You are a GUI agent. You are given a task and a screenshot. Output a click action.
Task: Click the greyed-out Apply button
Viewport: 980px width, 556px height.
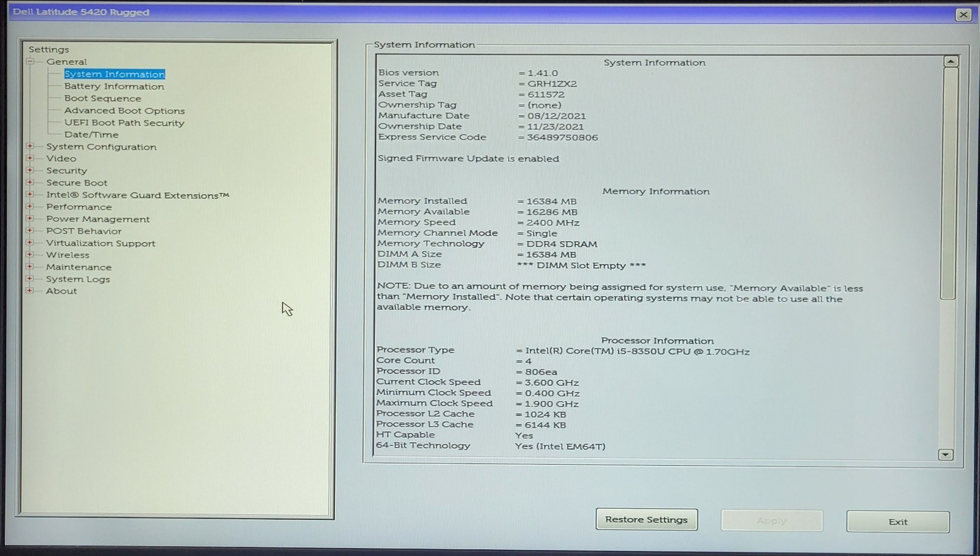click(x=772, y=521)
